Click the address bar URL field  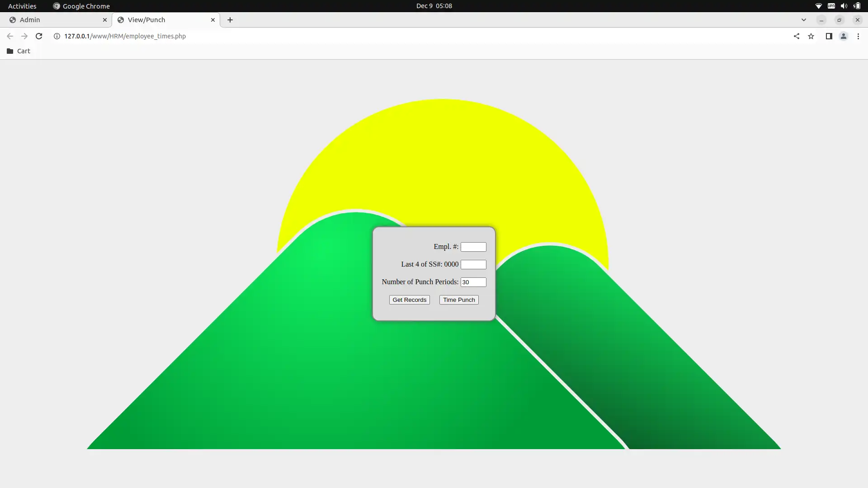[125, 36]
